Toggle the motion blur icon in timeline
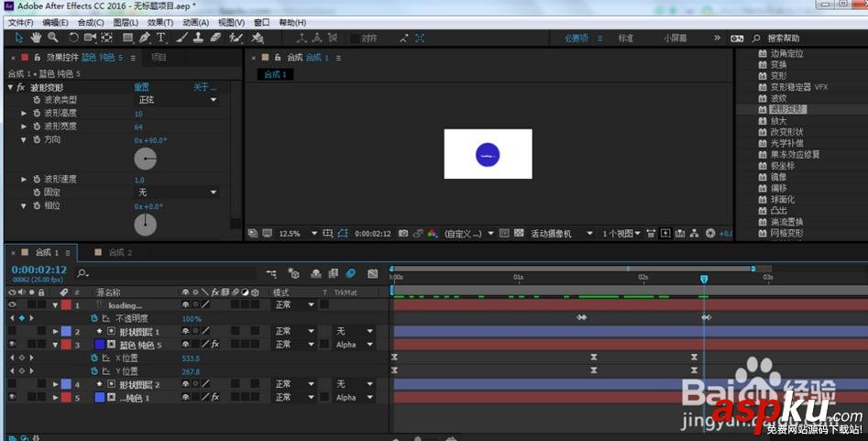The height and width of the screenshot is (441, 868). tap(351, 273)
